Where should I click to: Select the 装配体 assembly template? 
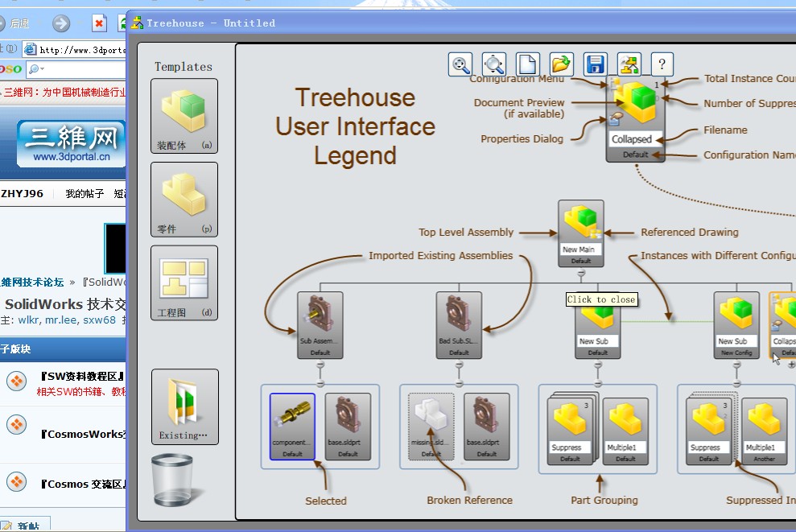[x=184, y=116]
